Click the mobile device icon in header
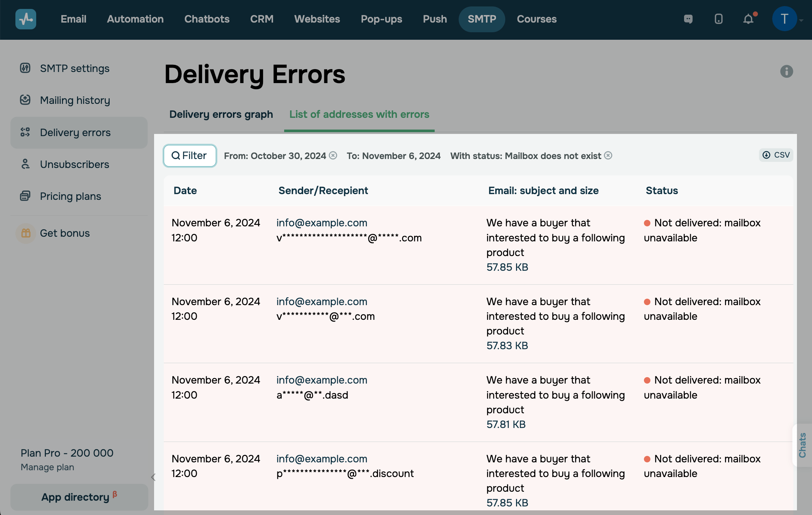The height and width of the screenshot is (515, 812). click(x=718, y=19)
